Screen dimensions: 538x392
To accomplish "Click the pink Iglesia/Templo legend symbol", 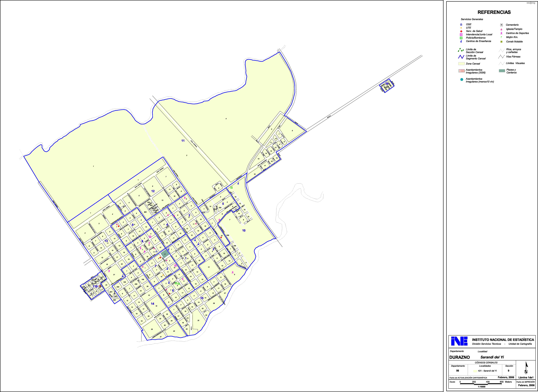I will point(501,29).
